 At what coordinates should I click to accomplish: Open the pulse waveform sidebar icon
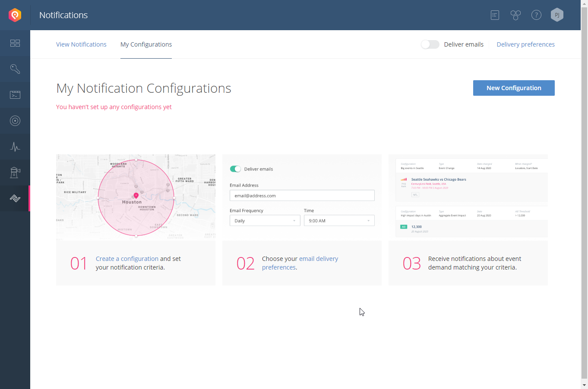[15, 147]
